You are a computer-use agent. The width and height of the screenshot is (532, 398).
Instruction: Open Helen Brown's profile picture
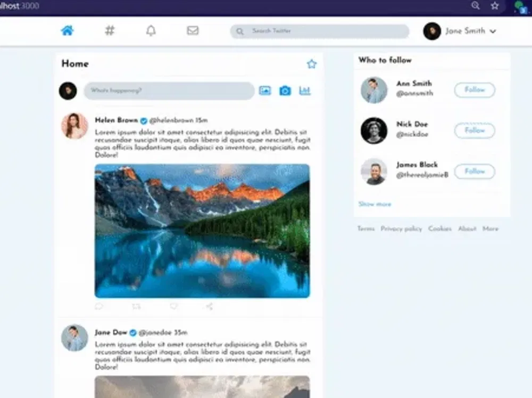tap(74, 126)
